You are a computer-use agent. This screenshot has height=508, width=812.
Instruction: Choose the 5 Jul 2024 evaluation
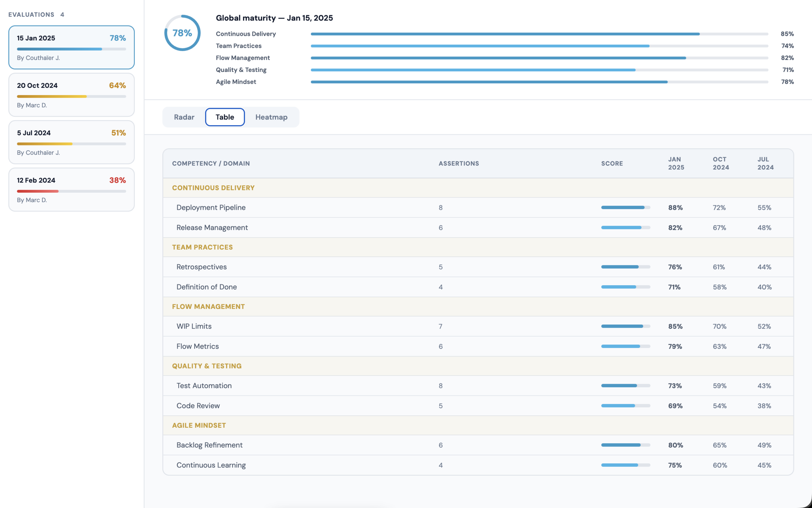click(71, 142)
